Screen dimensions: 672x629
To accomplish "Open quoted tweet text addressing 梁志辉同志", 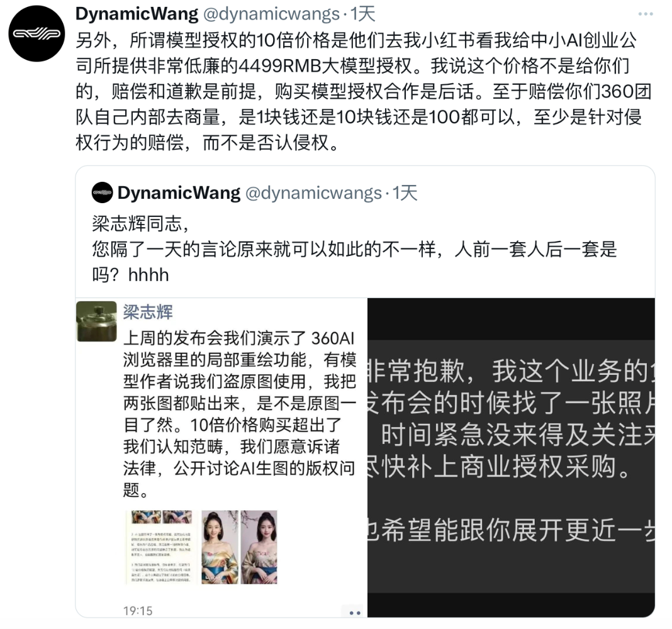I will tap(354, 249).
